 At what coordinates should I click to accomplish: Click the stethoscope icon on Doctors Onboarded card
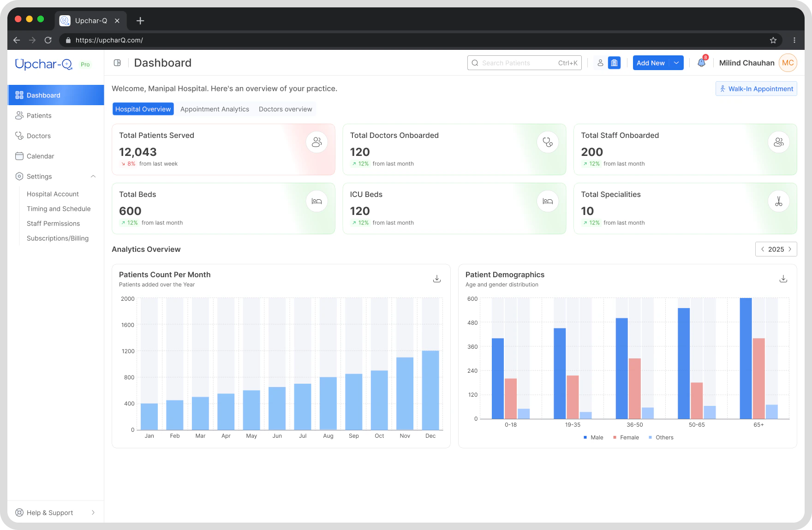click(x=548, y=142)
